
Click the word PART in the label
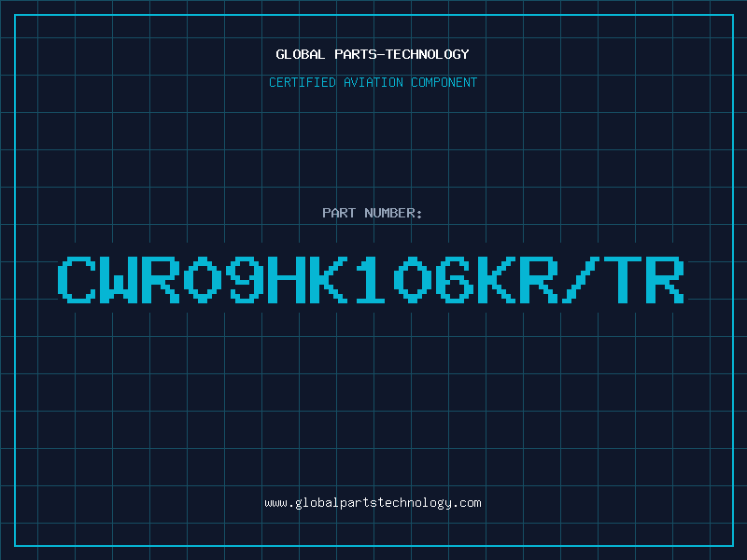(x=339, y=213)
